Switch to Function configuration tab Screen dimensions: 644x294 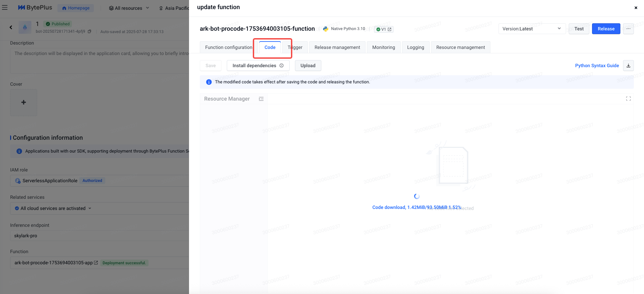coord(229,47)
